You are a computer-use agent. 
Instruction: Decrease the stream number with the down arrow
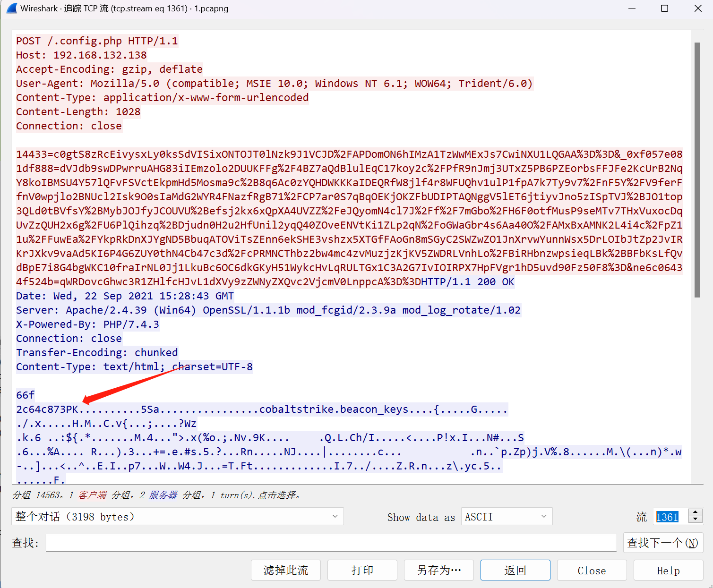[x=696, y=520]
